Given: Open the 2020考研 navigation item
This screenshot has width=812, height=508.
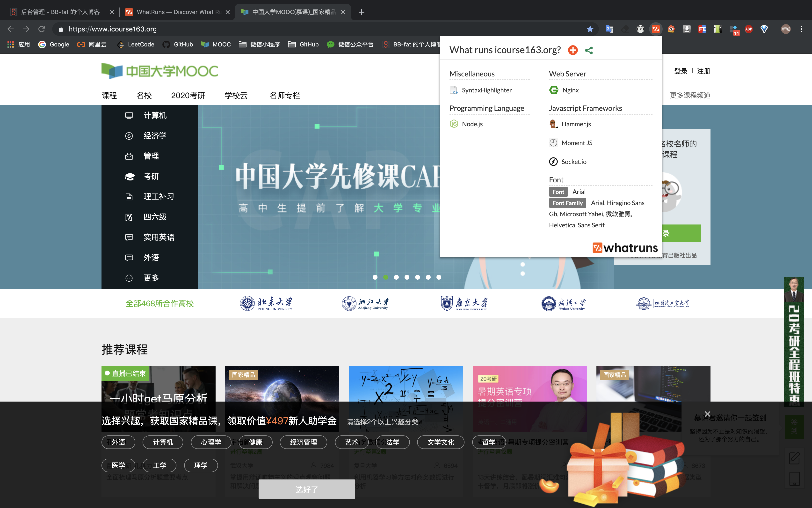Looking at the screenshot, I should (188, 95).
